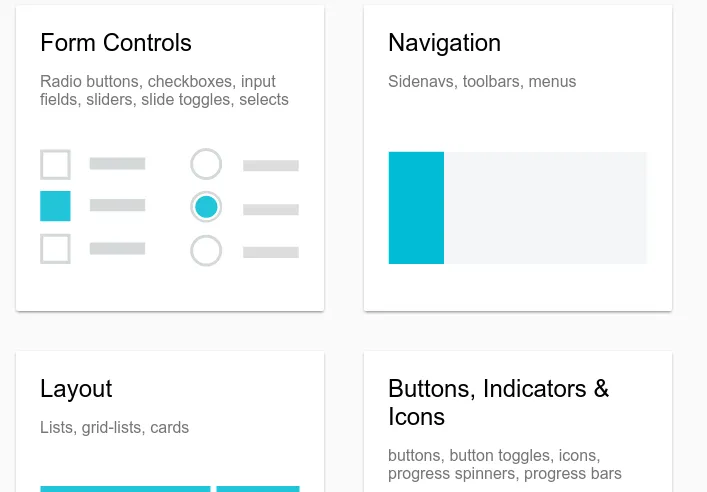Viewport: 707px width, 492px height.
Task: Click 'progress spinners, progress bars' description
Action: (505, 474)
